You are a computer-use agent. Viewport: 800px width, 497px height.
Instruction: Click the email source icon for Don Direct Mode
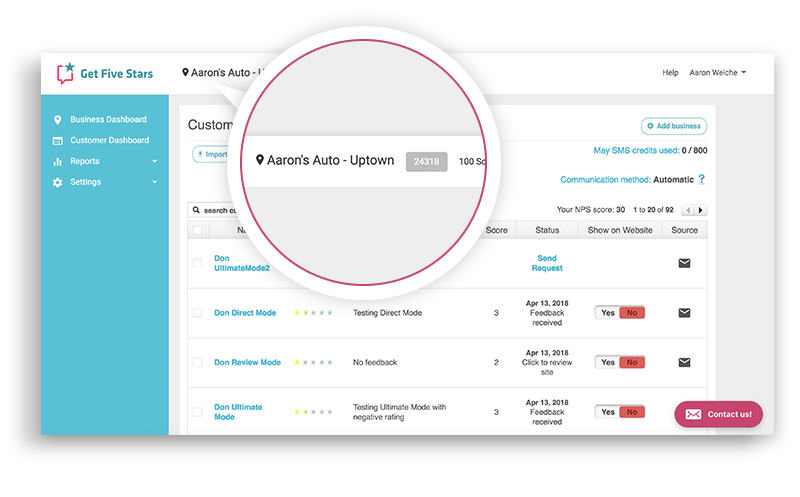684,313
